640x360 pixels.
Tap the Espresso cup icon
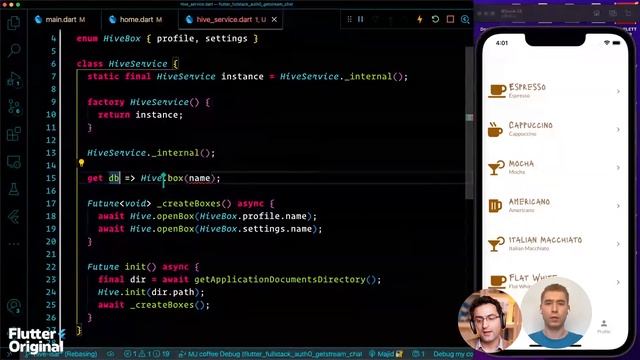(497, 90)
